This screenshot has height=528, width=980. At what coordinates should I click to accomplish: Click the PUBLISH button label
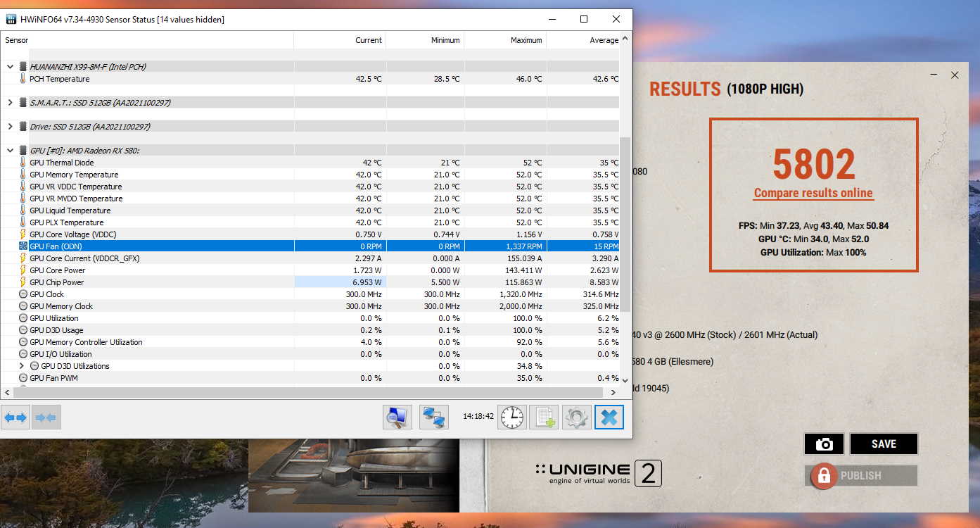pos(860,476)
